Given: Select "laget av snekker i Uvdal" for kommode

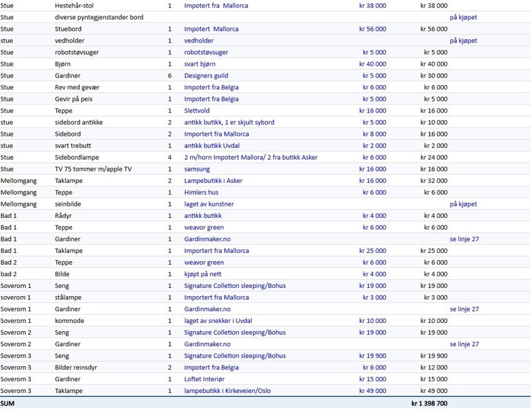Looking at the screenshot, I should 220,320.
